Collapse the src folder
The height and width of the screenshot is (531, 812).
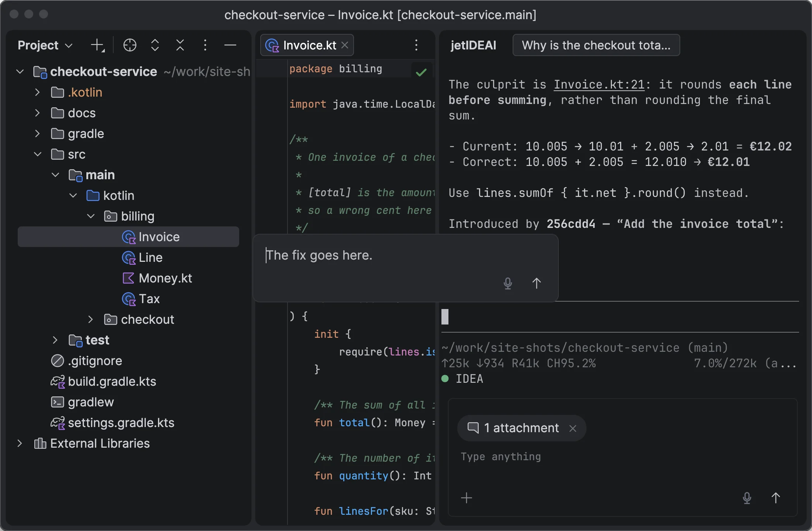point(37,154)
